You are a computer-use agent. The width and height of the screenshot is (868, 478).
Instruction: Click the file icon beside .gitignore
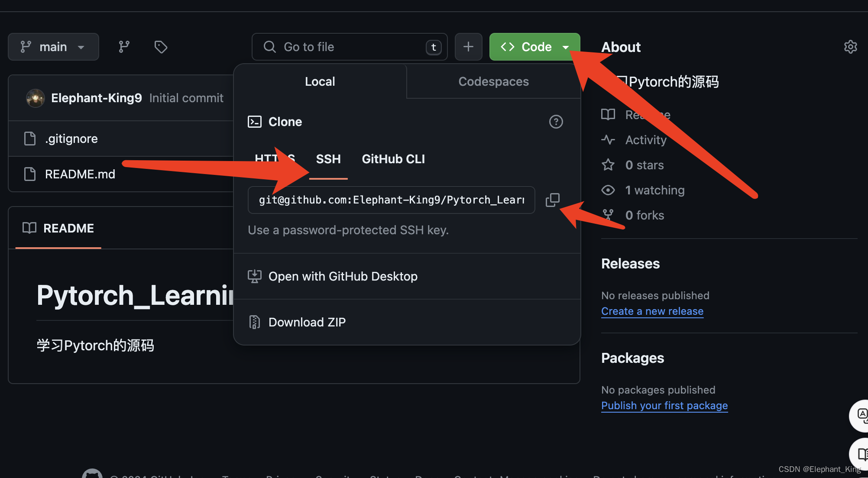(x=30, y=139)
